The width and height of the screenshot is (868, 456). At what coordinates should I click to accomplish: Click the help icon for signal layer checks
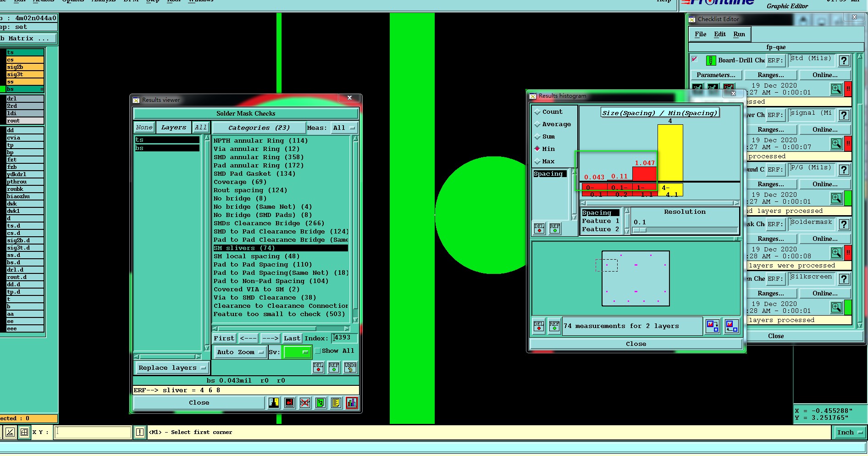pyautogui.click(x=844, y=115)
